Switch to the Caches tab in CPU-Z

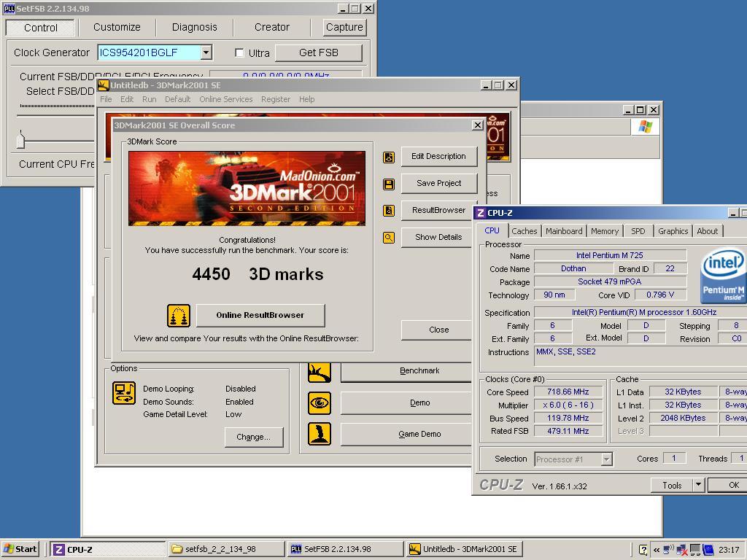(524, 231)
